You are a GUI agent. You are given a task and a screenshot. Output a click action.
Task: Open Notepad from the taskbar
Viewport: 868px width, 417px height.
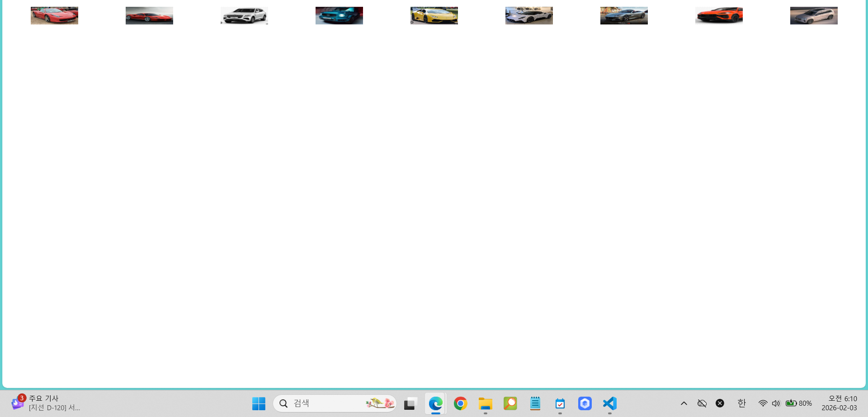point(535,403)
